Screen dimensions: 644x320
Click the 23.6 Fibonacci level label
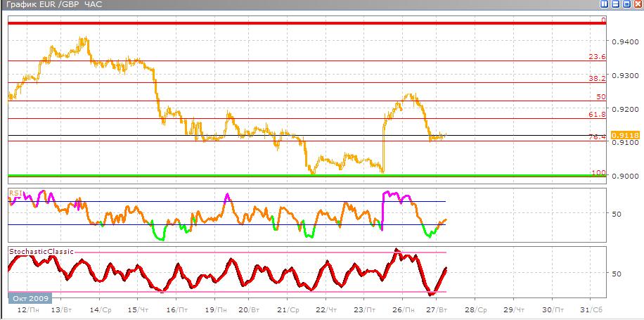(x=597, y=57)
